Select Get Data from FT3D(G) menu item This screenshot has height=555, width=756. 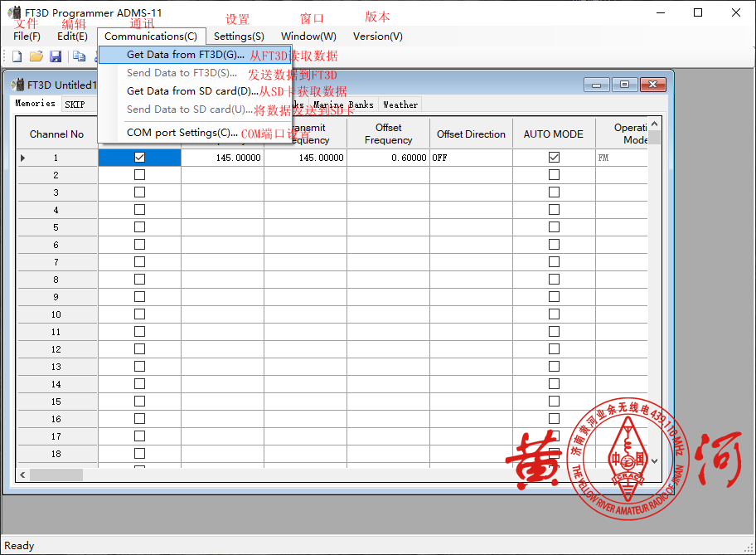(186, 55)
